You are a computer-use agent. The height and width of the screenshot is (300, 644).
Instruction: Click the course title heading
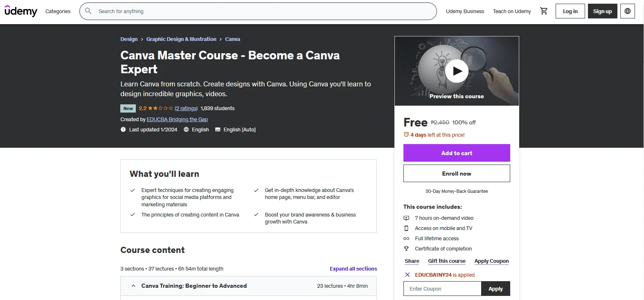tap(230, 62)
